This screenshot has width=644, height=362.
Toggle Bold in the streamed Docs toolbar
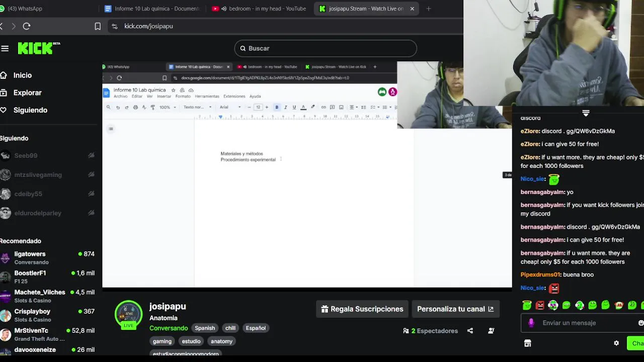[x=277, y=107]
